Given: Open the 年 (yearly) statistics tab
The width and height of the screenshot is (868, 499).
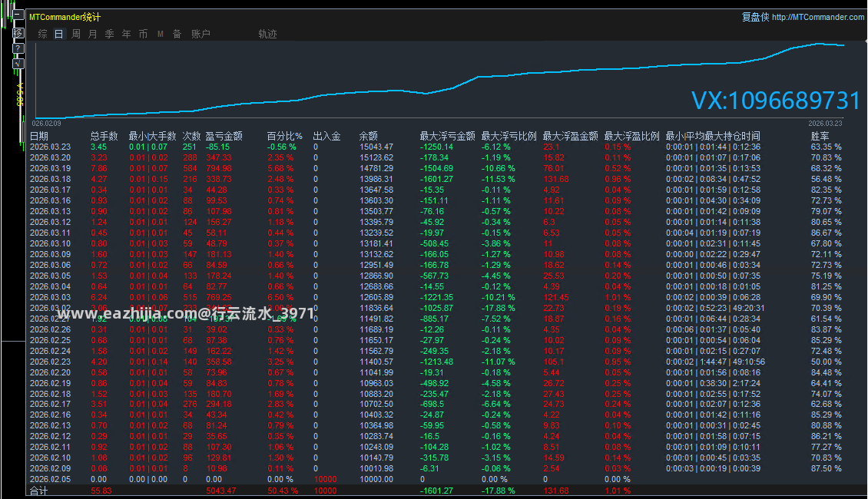Looking at the screenshot, I should [x=126, y=34].
